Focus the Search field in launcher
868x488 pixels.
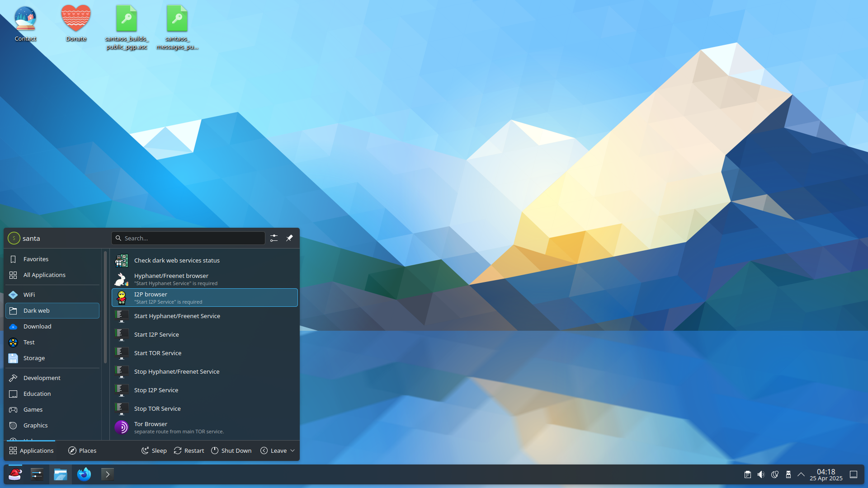(x=188, y=238)
